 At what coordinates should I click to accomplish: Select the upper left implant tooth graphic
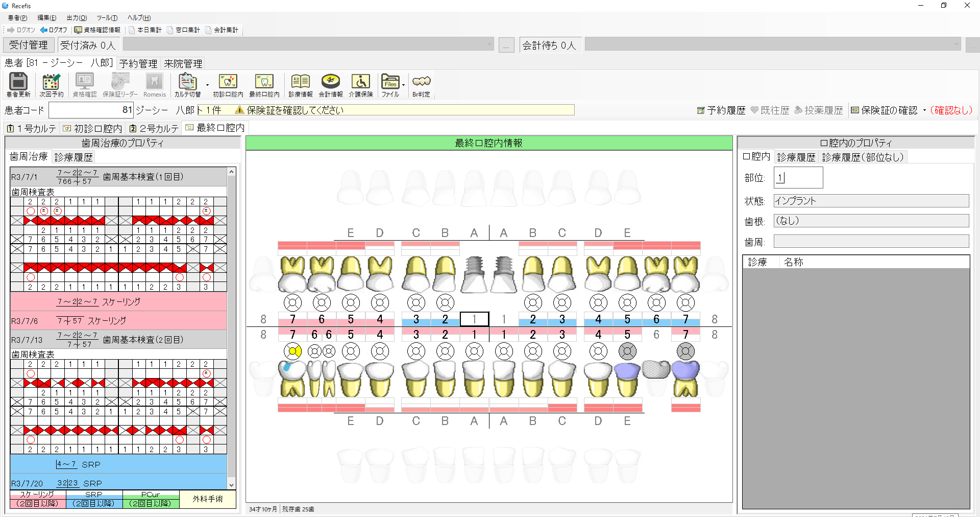point(504,274)
